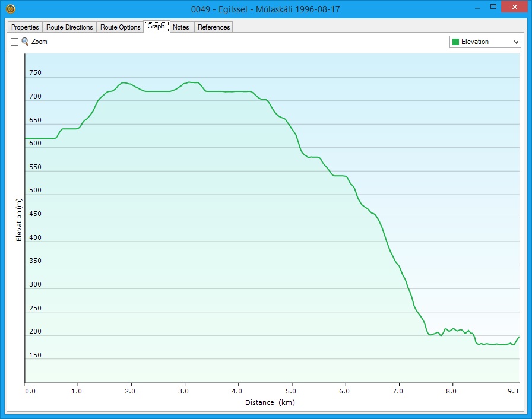Click the vertical Elevation (m) axis label
This screenshot has height=419, width=532.
pos(19,220)
